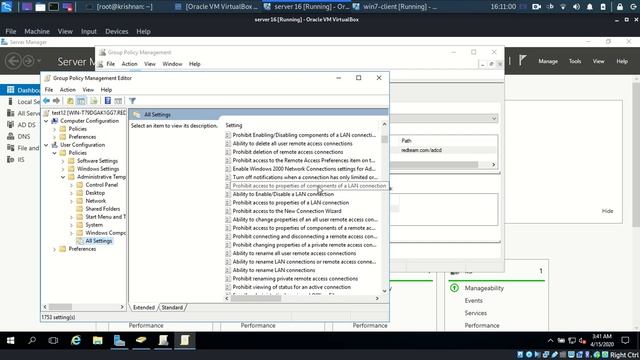640x360 pixels.
Task: Collapse the Administrative Templates node
Action: tap(63, 177)
